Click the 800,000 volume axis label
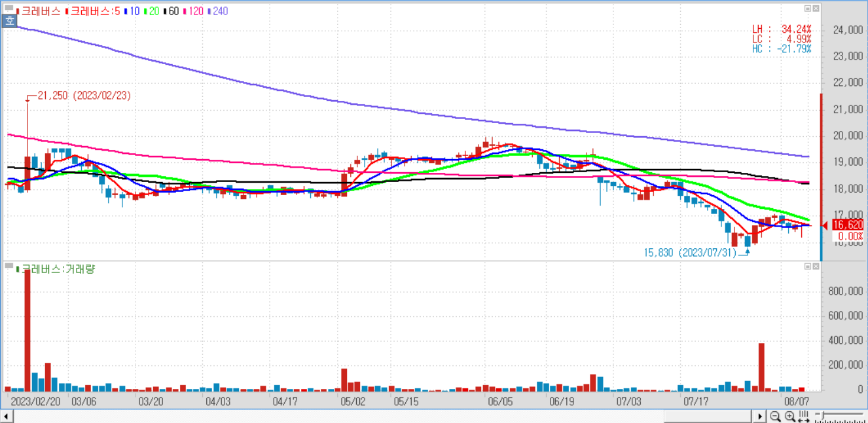 click(x=844, y=291)
